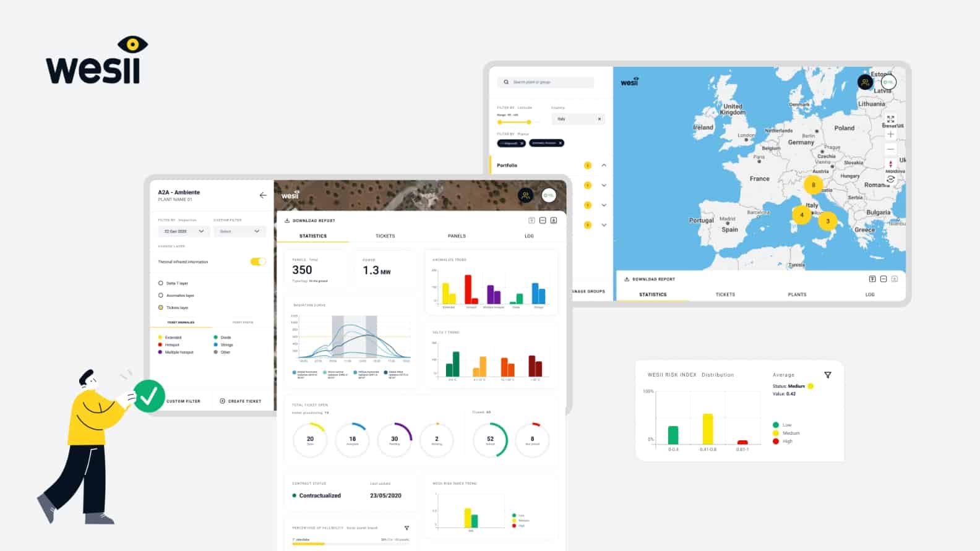Open users icon on the satellite plant view
Screen dimensions: 980x551
(525, 195)
